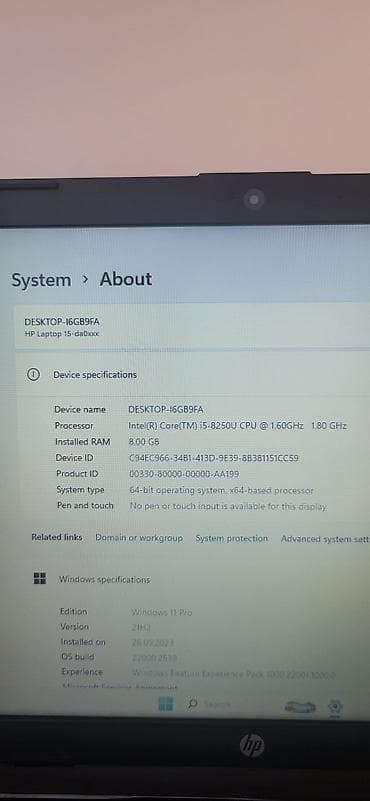This screenshot has height=801, width=370.
Task: Click the Related links label
Action: point(57,537)
